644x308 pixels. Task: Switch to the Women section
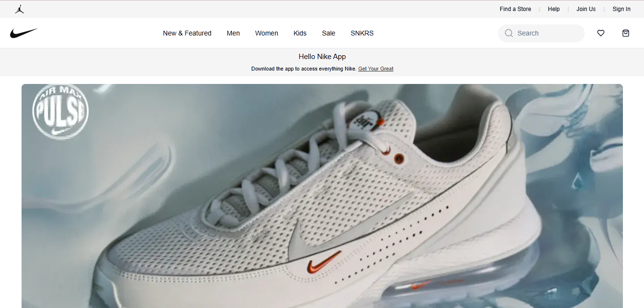pos(266,33)
